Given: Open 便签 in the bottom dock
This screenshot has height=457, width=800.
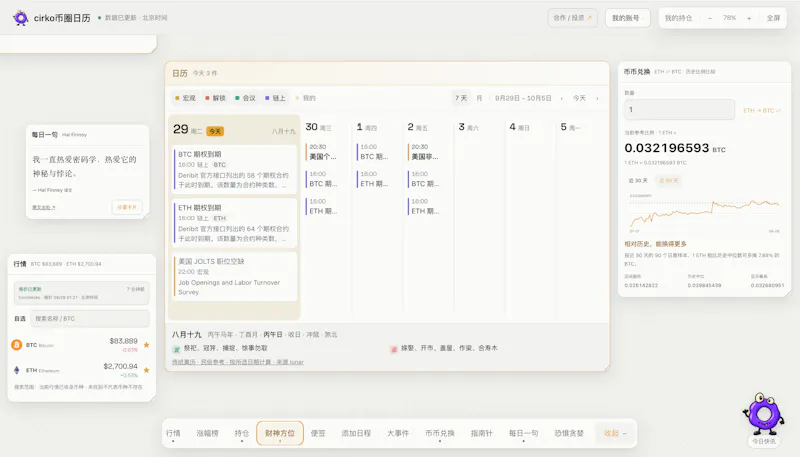Looking at the screenshot, I should 318,433.
